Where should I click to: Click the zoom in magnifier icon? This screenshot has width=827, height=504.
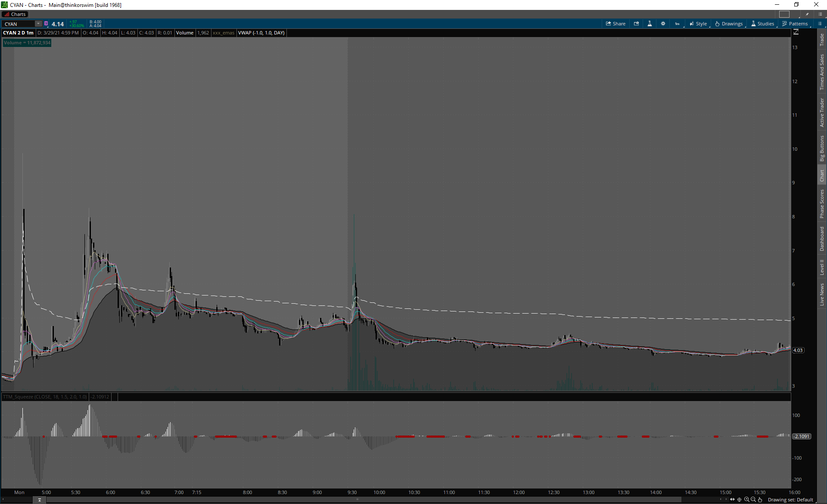coord(746,500)
